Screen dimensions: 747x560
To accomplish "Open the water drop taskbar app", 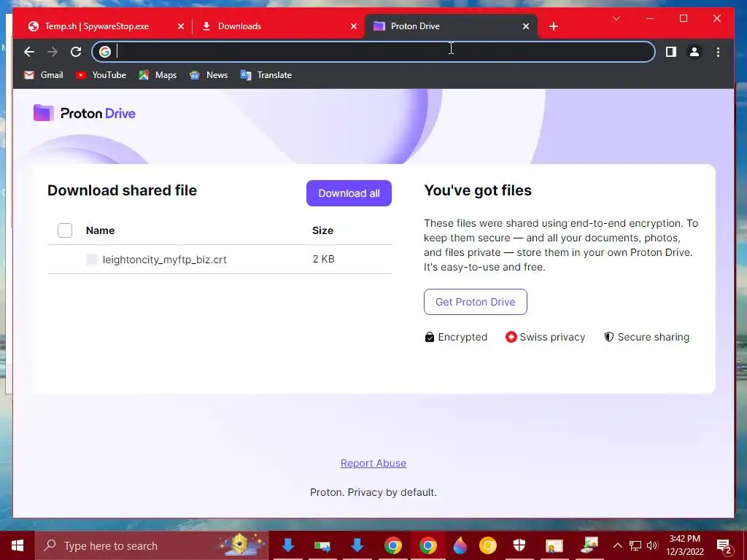I will (x=460, y=545).
